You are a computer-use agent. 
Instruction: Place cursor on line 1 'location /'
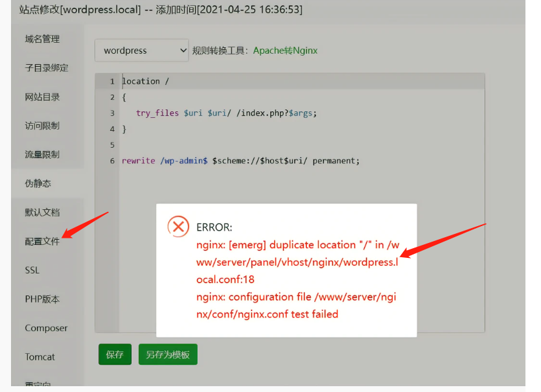(146, 81)
